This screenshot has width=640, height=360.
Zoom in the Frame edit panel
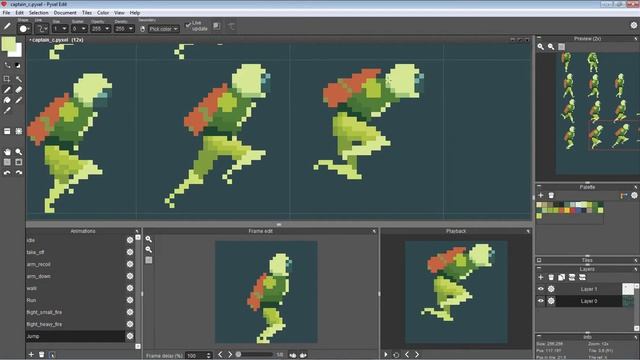149,239
